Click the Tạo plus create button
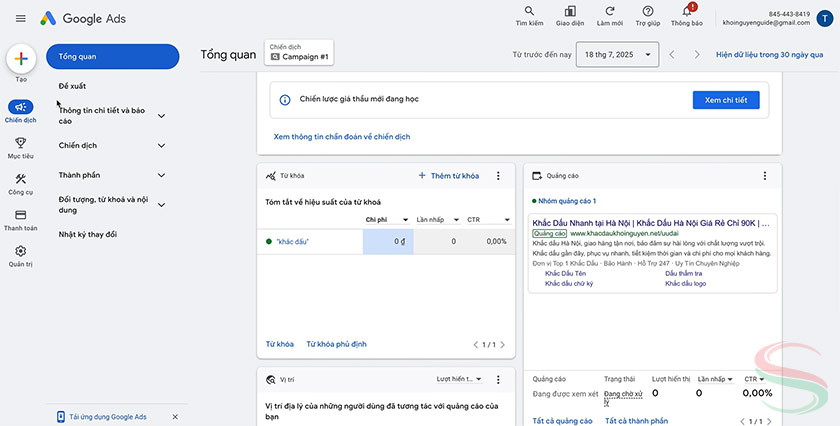This screenshot has width=840, height=426. tap(21, 58)
